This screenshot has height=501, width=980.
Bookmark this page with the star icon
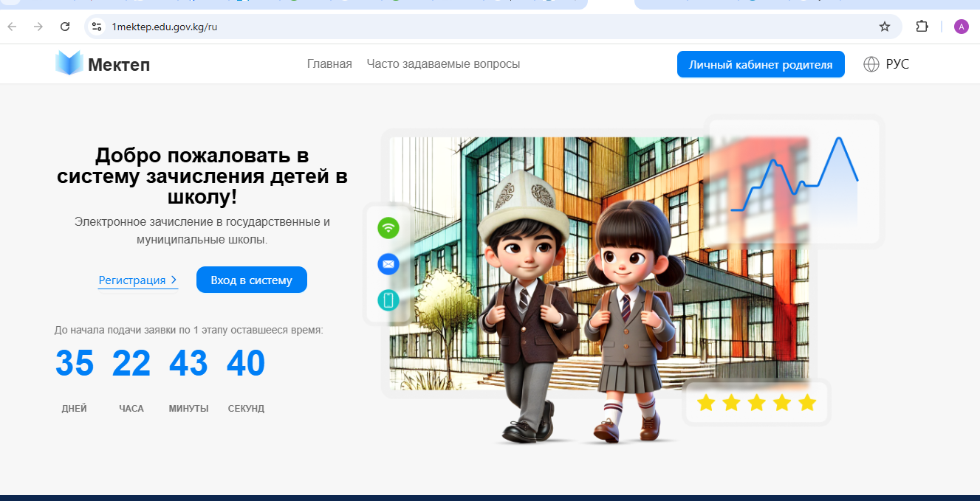[884, 27]
